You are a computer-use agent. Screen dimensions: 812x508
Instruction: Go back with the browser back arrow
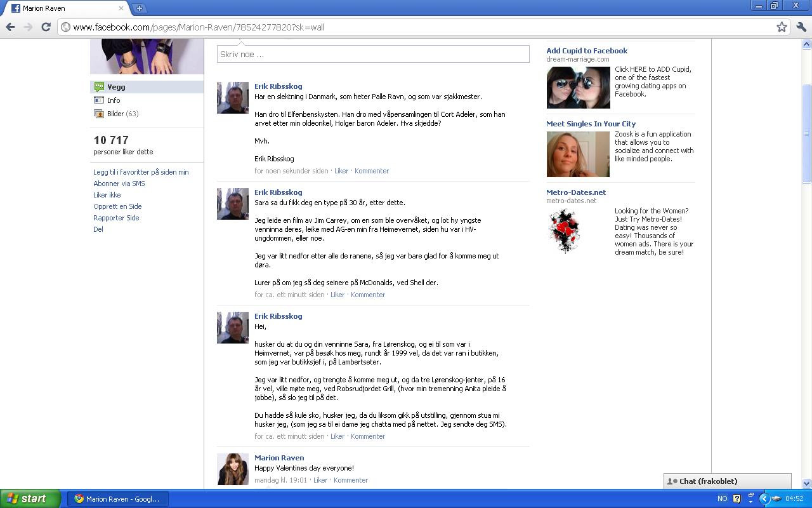coord(10,27)
